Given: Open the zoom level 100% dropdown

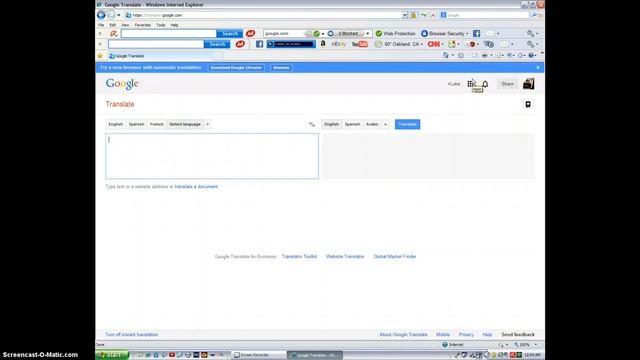Looking at the screenshot, I should click(x=536, y=345).
